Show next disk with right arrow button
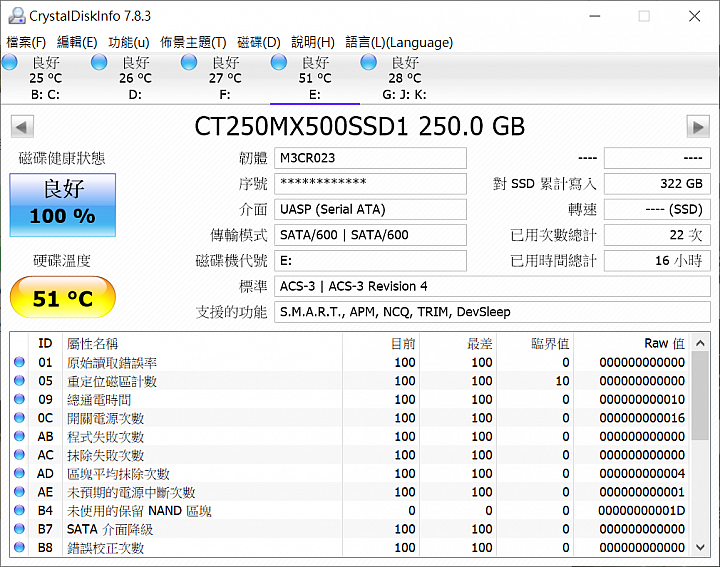This screenshot has width=720, height=567. pos(698,126)
